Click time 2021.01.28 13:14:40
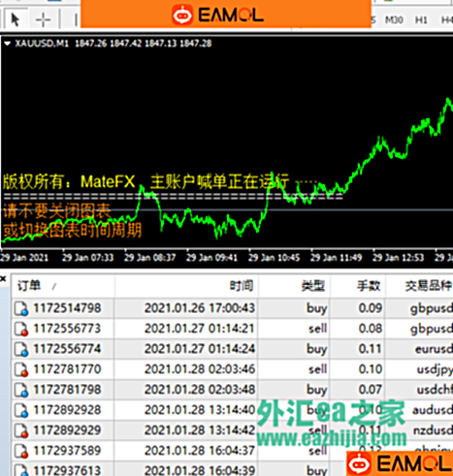This screenshot has height=476, width=453. click(200, 410)
